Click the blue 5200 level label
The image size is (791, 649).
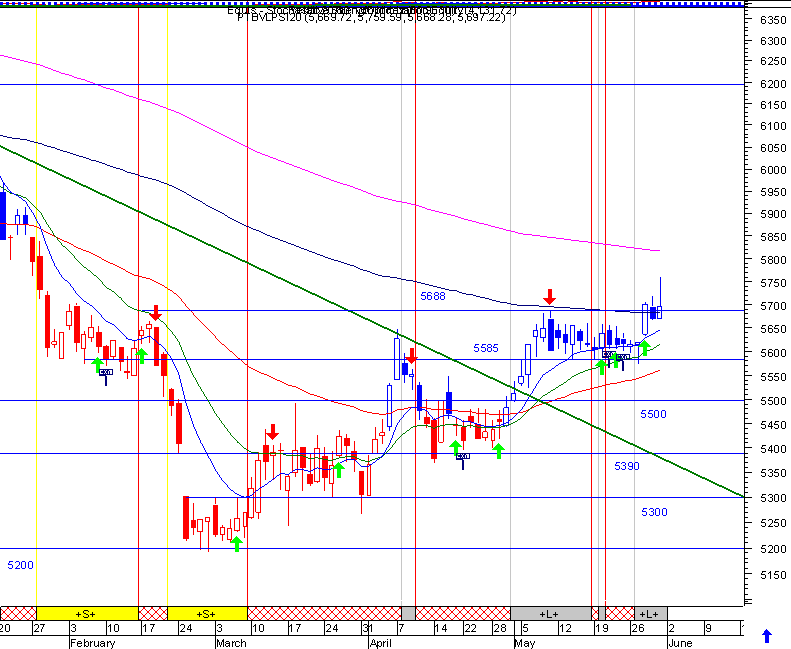coord(20,565)
